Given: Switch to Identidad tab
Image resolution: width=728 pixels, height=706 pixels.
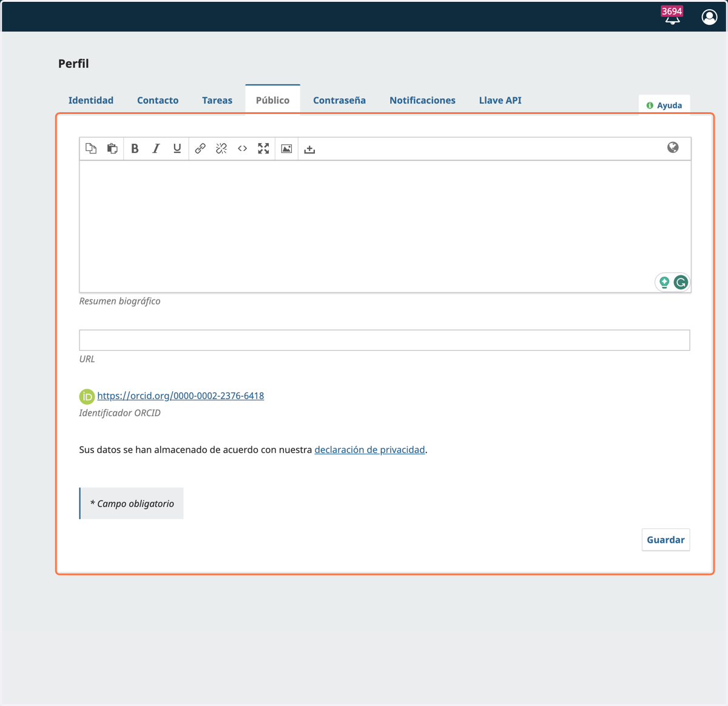Looking at the screenshot, I should point(91,100).
